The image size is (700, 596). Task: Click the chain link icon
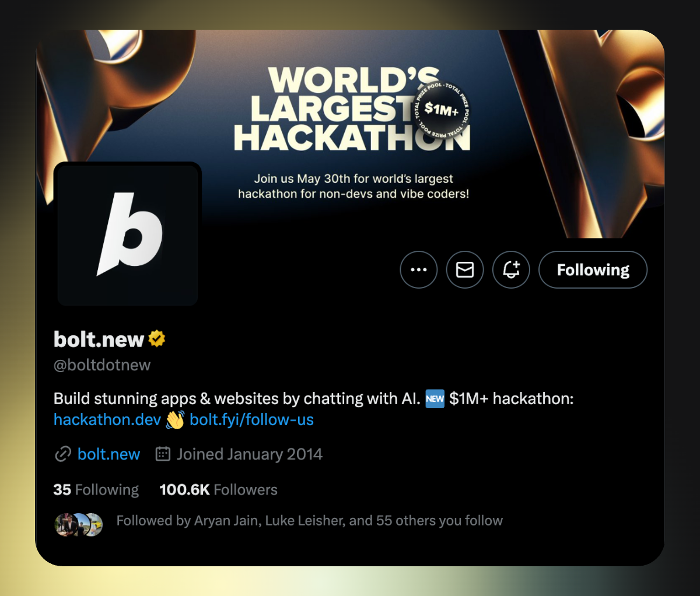pyautogui.click(x=63, y=454)
